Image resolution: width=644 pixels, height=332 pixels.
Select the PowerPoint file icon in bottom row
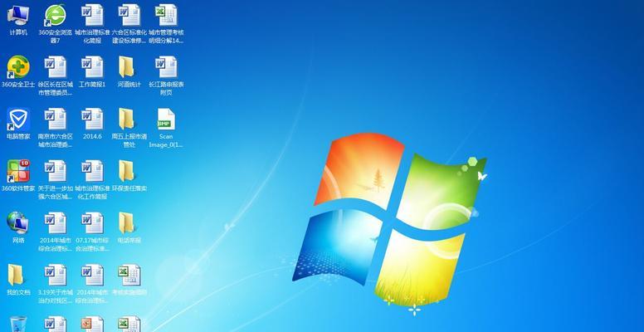(x=92, y=324)
